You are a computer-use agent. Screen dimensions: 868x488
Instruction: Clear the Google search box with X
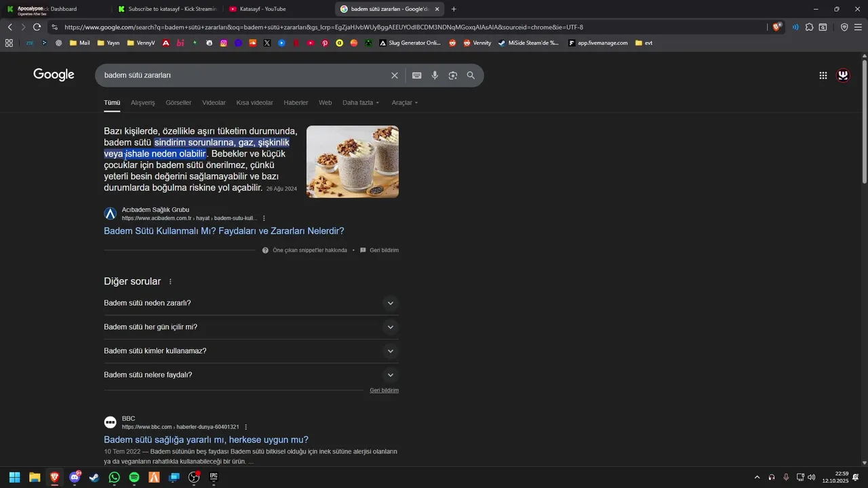pos(395,75)
